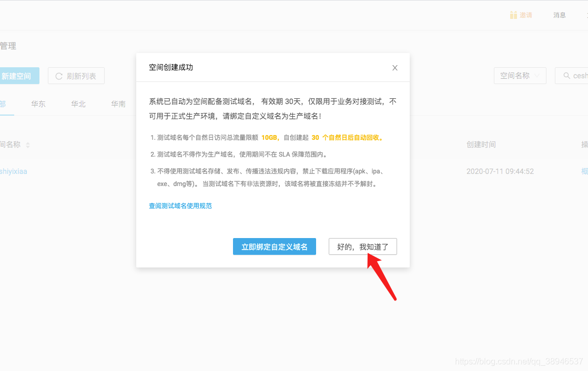588x371 pixels.
Task: Close the 空间创建成功 dialog with the X
Action: [394, 68]
